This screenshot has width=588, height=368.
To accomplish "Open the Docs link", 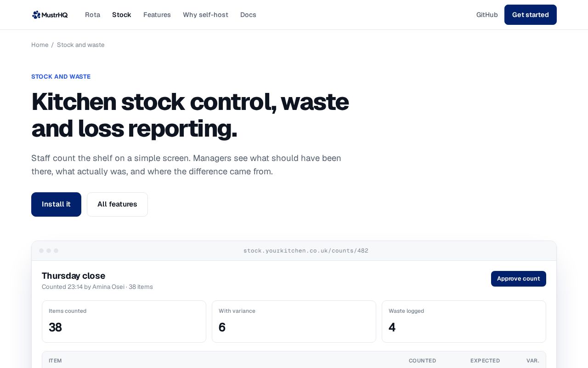I will [248, 15].
